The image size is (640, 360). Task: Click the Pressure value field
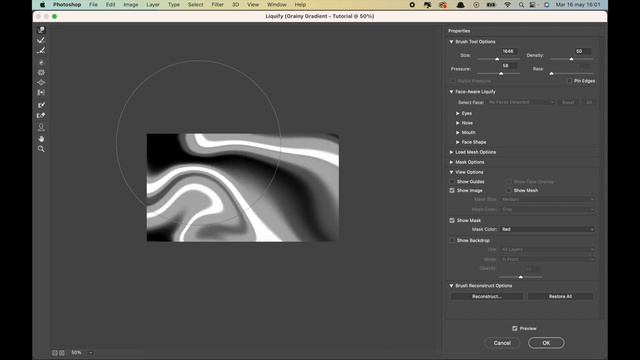(509, 66)
